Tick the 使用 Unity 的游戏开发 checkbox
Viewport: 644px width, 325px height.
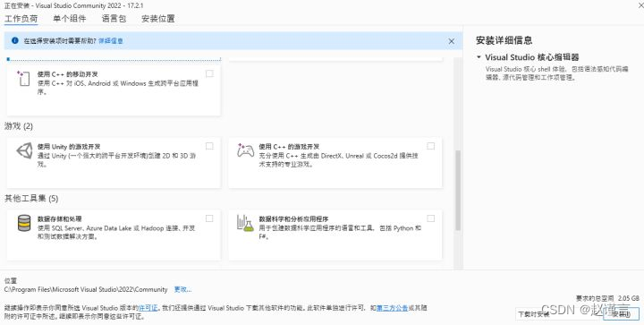click(x=209, y=146)
